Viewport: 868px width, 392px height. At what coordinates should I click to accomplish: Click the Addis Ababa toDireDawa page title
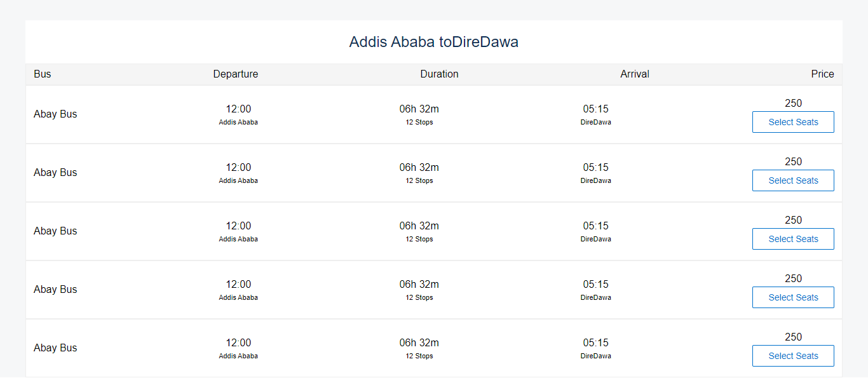434,42
